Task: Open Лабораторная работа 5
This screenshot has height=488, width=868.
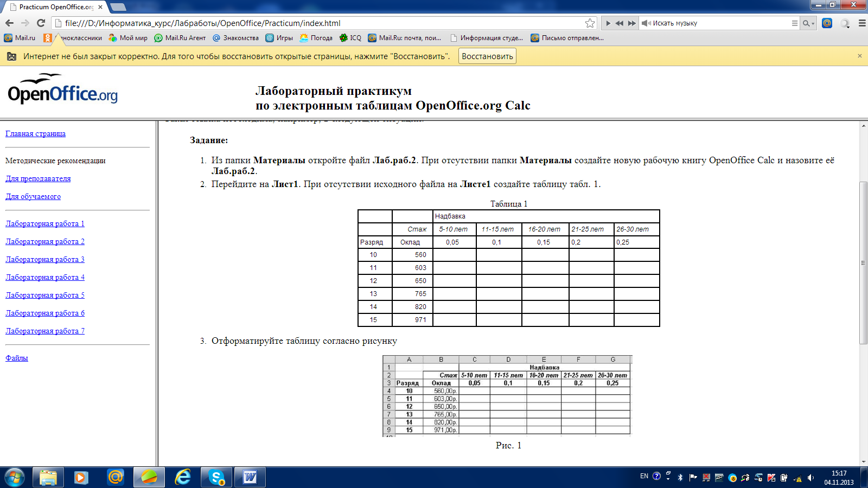Action: click(x=45, y=295)
